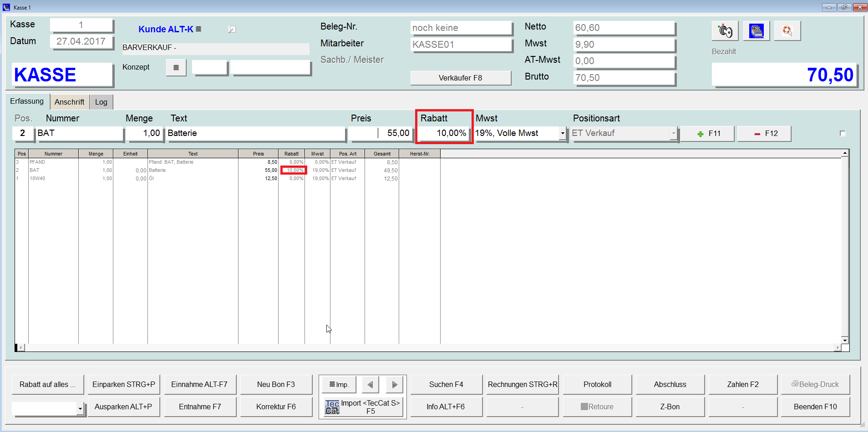Open the cash register icon button
Image resolution: width=868 pixels, height=432 pixels.
[x=756, y=31]
